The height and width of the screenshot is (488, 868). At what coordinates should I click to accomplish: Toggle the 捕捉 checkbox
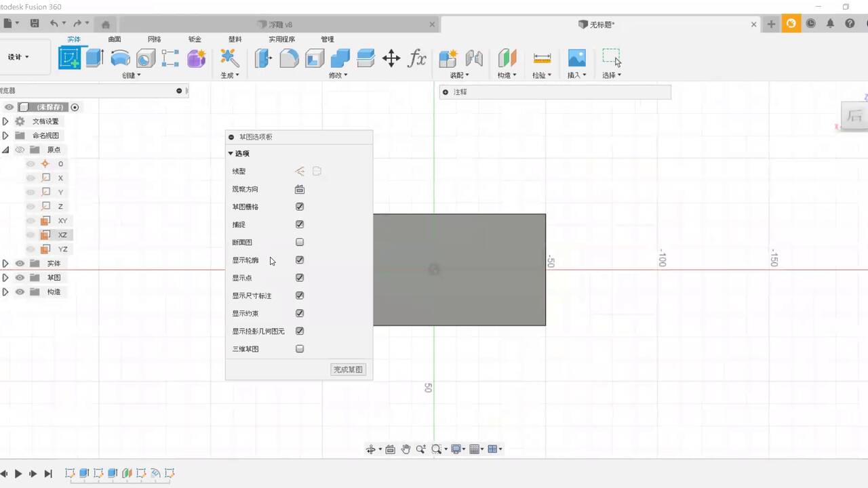click(x=300, y=224)
